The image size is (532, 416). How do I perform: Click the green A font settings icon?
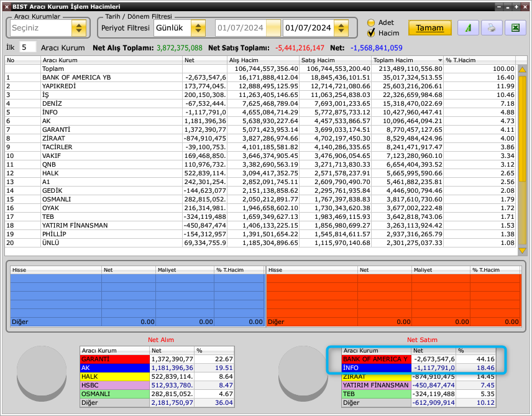[468, 28]
